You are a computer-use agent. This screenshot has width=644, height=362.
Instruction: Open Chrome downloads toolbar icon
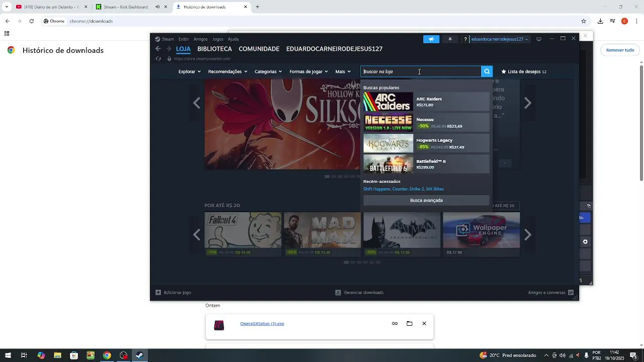(x=600, y=21)
